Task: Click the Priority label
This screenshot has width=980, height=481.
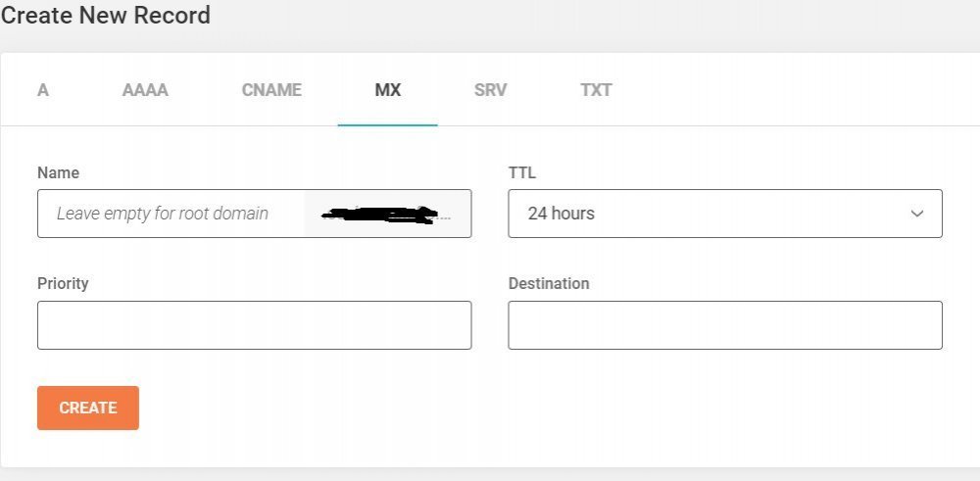Action: pos(63,283)
